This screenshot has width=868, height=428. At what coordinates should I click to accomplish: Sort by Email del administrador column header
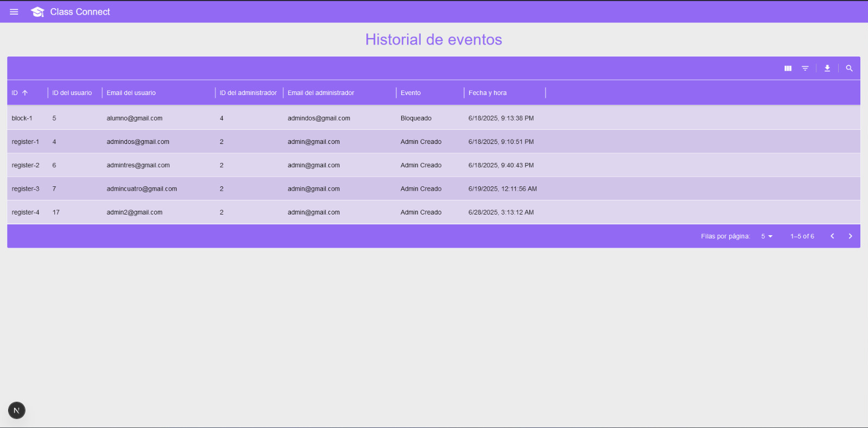[x=321, y=93]
